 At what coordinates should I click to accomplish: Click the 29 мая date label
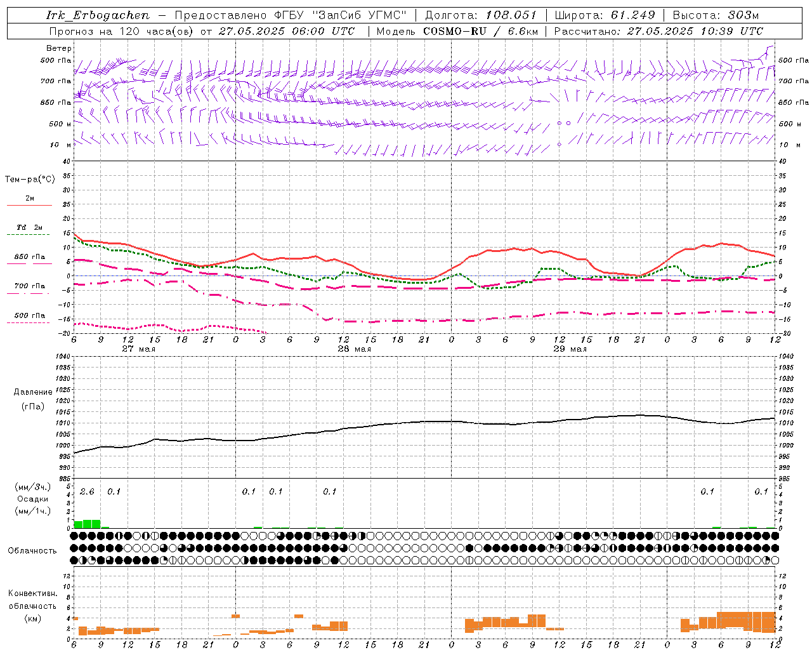[x=570, y=349]
